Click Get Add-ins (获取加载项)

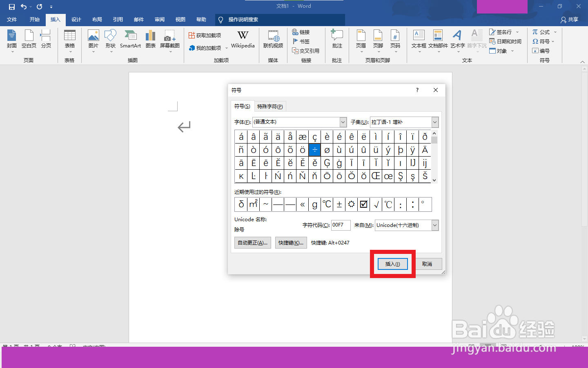(x=205, y=36)
